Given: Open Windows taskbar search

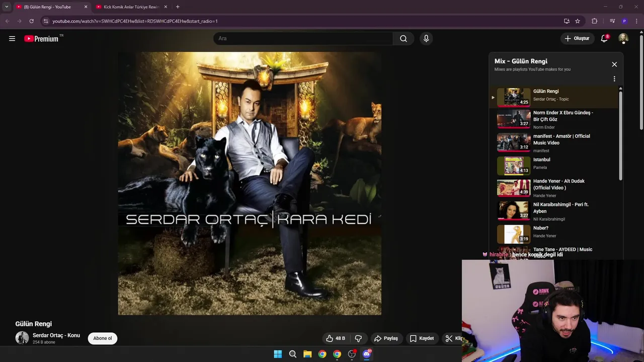Looking at the screenshot, I should (x=293, y=354).
